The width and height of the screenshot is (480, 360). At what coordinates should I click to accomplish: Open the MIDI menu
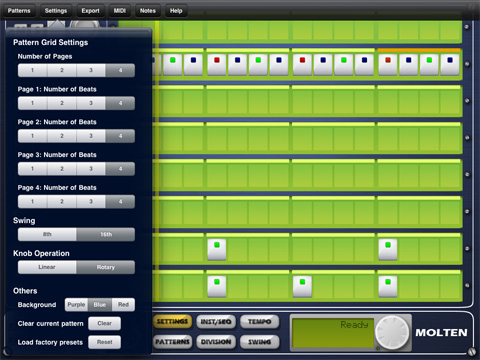pyautogui.click(x=120, y=11)
